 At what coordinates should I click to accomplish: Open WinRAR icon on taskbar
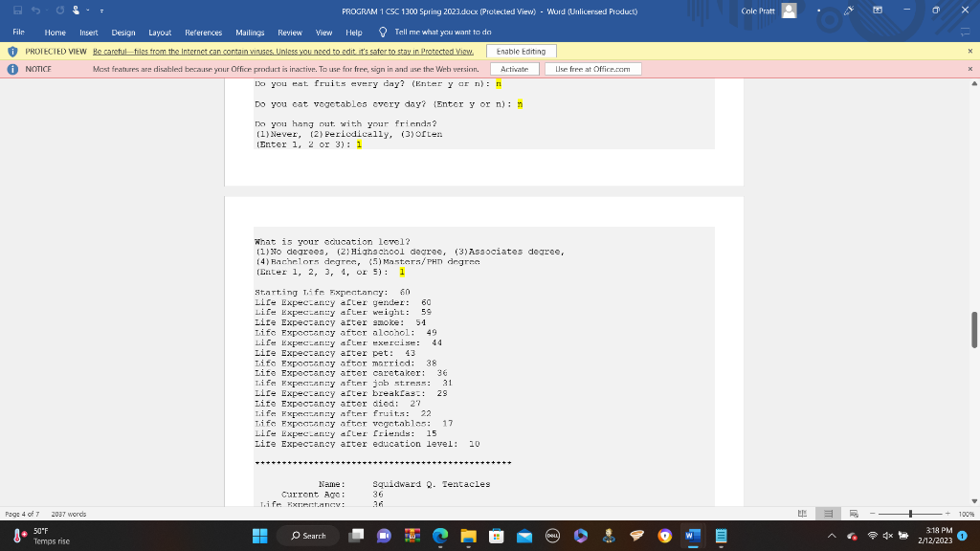click(412, 536)
